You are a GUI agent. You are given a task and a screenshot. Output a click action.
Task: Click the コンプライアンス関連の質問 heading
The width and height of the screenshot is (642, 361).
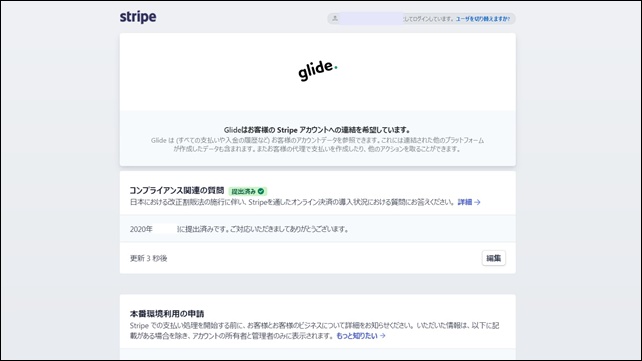pyautogui.click(x=177, y=190)
